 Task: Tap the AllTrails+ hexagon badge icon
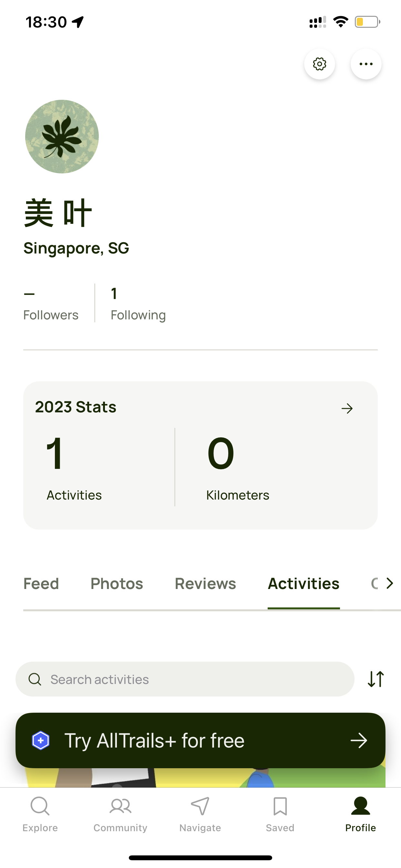click(41, 741)
